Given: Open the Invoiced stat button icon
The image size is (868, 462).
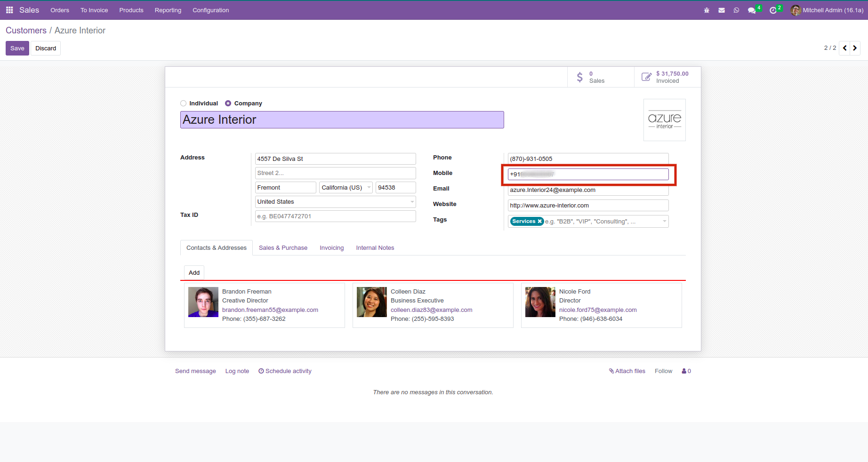Looking at the screenshot, I should (647, 77).
